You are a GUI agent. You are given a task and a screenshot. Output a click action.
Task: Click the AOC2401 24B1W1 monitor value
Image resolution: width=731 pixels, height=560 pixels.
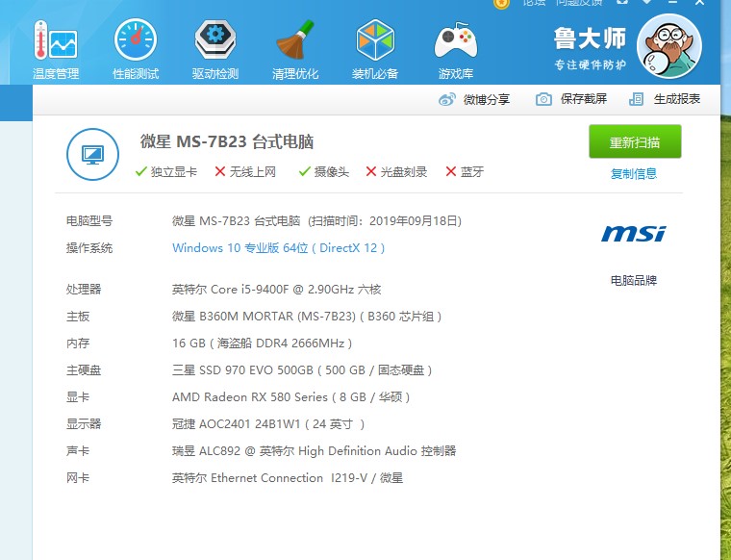(268, 424)
